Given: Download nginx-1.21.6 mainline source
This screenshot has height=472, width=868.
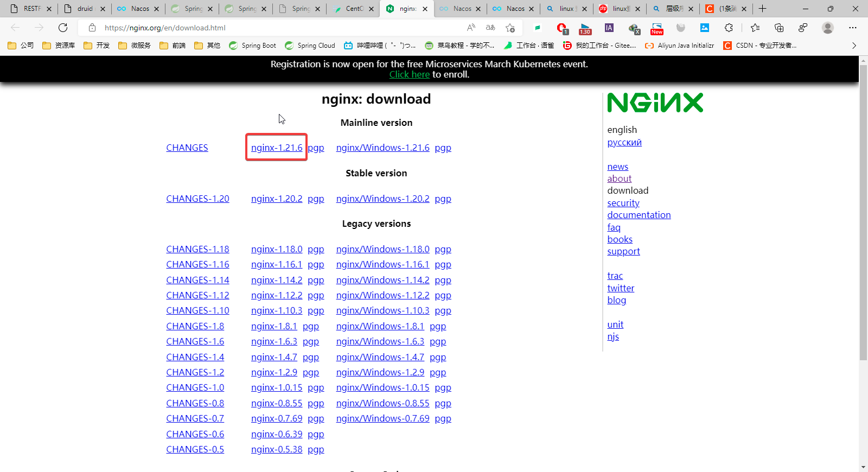Looking at the screenshot, I should pos(277,148).
